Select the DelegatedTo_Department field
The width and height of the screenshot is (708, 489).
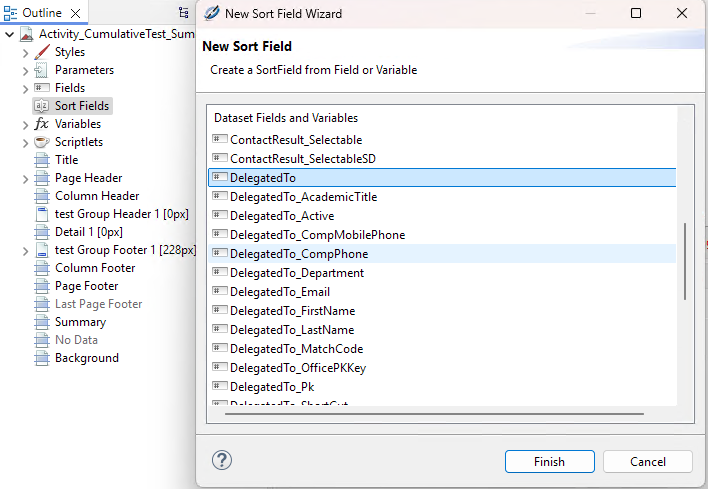pos(296,273)
